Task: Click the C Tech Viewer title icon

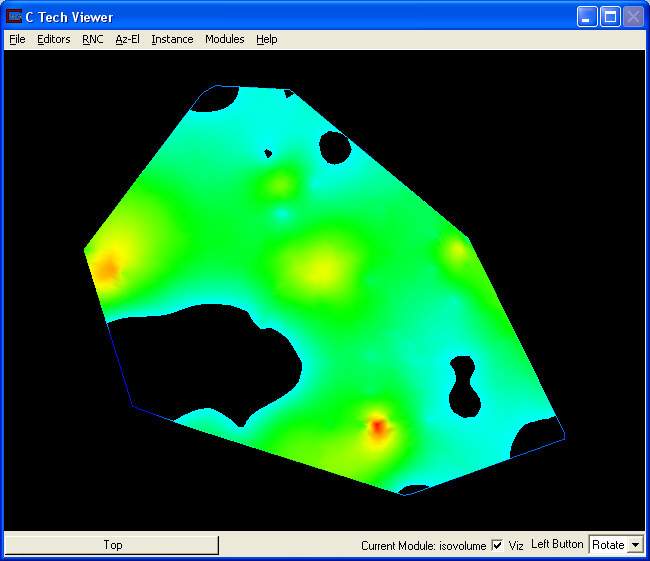Action: pos(14,17)
